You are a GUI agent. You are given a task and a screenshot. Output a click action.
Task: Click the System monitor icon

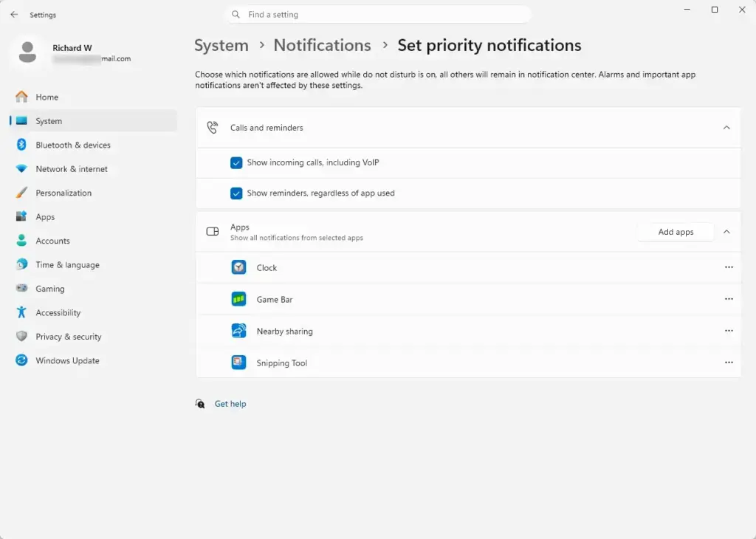[21, 121]
